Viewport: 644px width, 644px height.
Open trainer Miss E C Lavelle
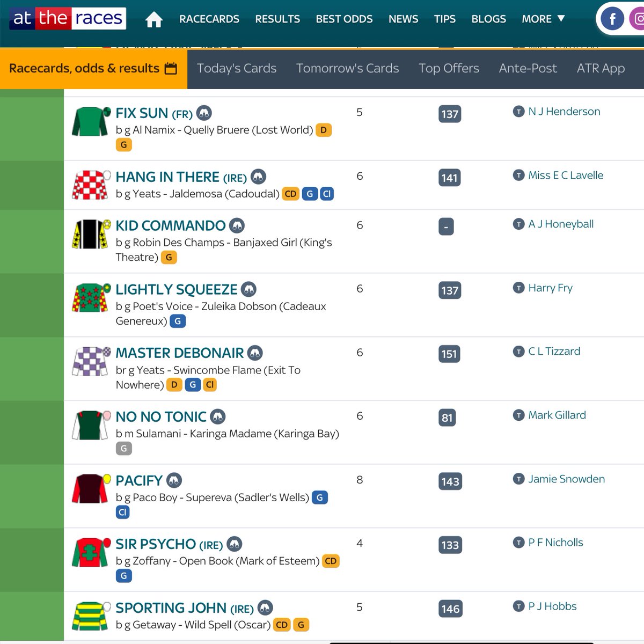pos(566,175)
